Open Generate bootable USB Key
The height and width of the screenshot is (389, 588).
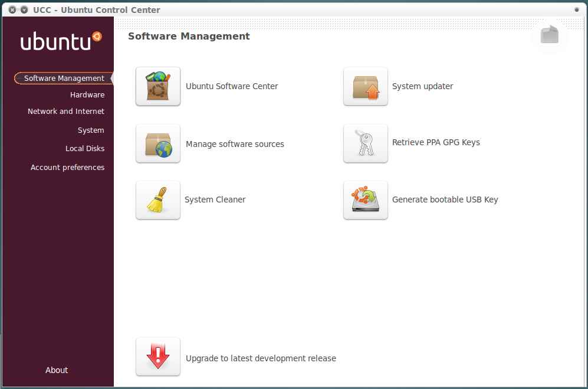click(365, 200)
